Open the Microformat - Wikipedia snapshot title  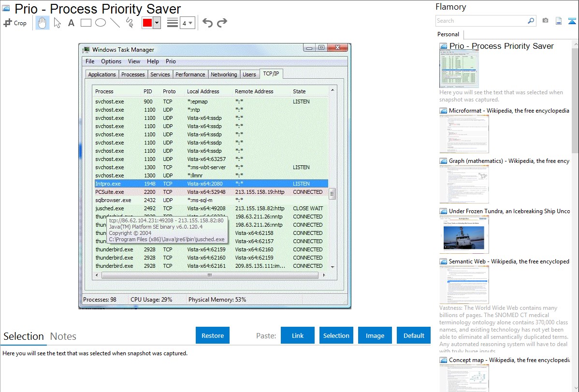coord(509,111)
